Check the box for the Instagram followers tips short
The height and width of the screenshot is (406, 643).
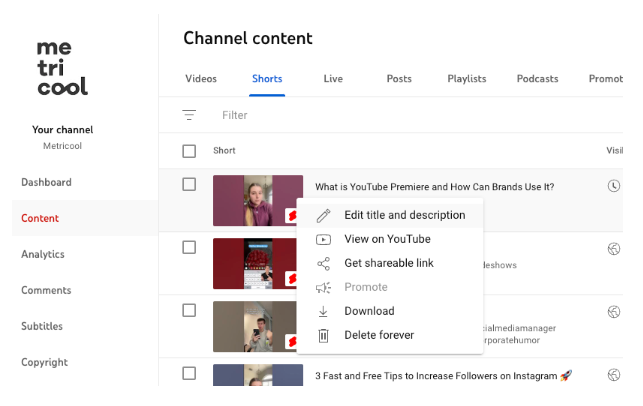click(x=189, y=374)
